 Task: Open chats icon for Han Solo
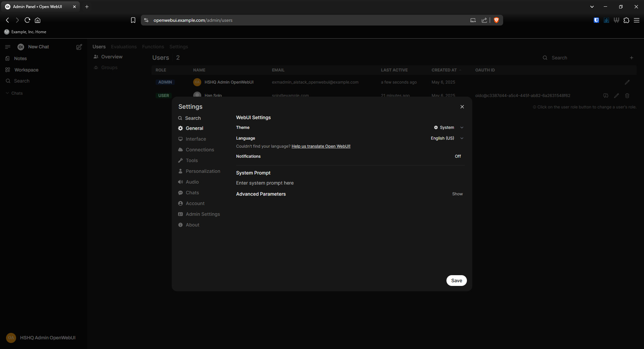point(605,96)
